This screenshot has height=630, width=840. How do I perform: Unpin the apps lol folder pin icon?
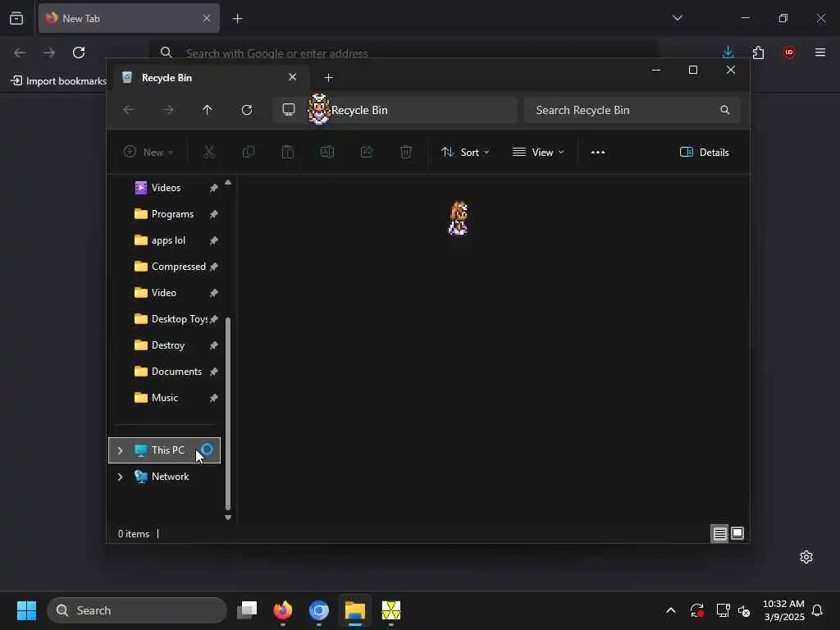point(214,240)
